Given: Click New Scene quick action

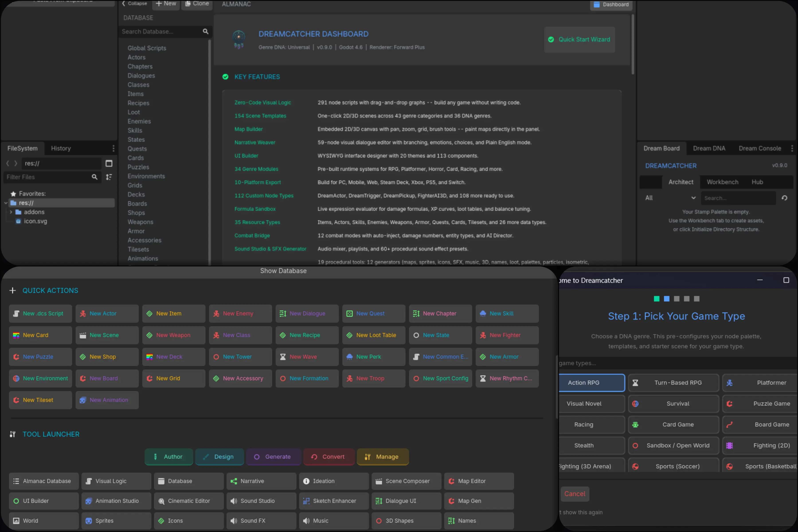Looking at the screenshot, I should click(107, 335).
